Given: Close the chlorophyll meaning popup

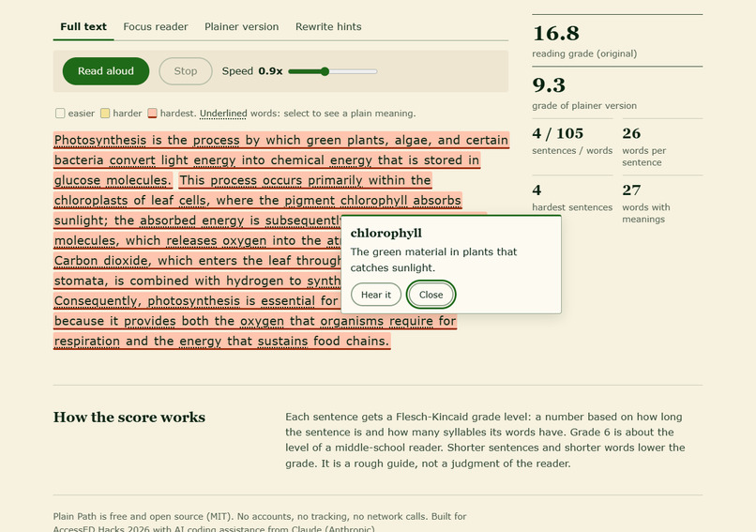Looking at the screenshot, I should (x=431, y=295).
